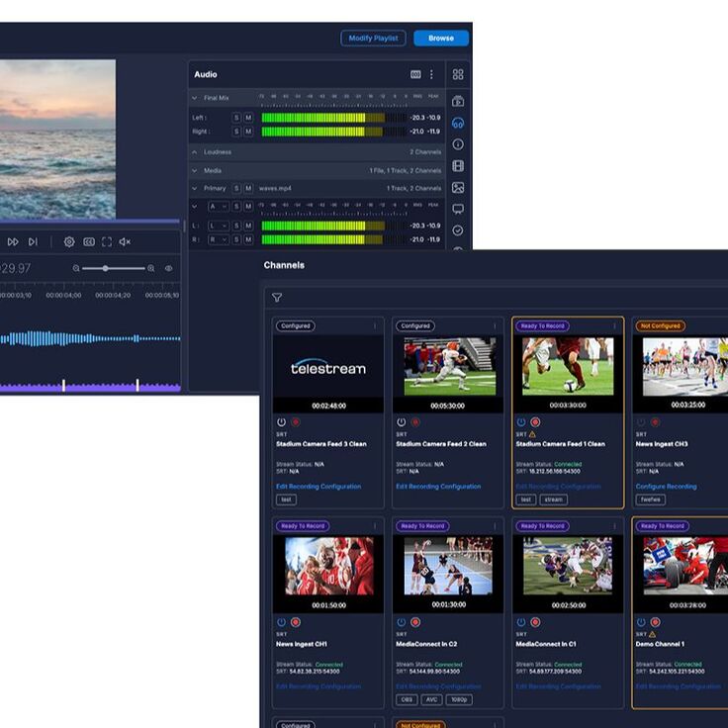Select the headphones audio panel icon

[458, 123]
